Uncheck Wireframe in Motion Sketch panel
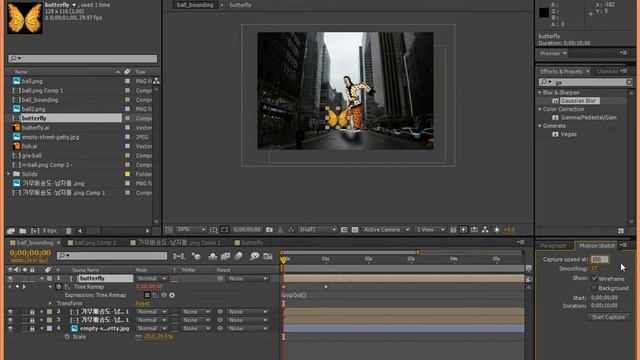Image resolution: width=640 pixels, height=360 pixels. click(x=594, y=278)
